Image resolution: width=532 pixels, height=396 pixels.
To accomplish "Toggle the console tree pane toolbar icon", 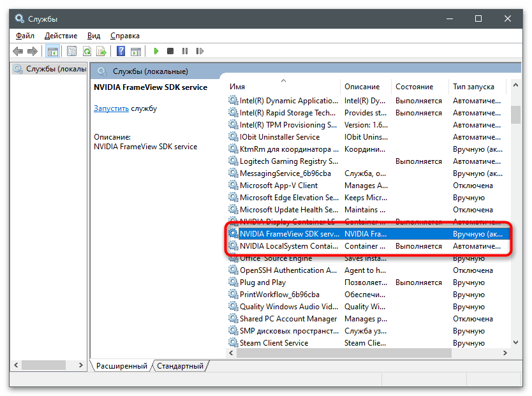I will pos(52,51).
